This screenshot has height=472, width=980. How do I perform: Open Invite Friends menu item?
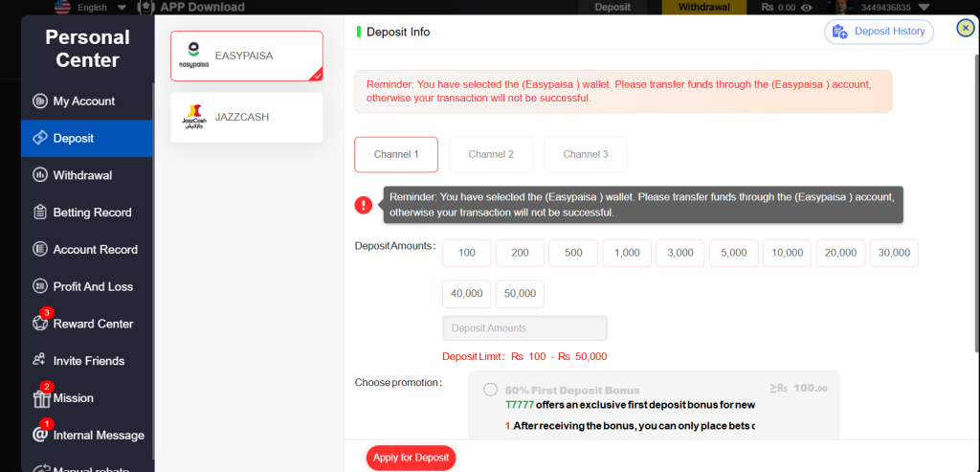click(x=87, y=361)
